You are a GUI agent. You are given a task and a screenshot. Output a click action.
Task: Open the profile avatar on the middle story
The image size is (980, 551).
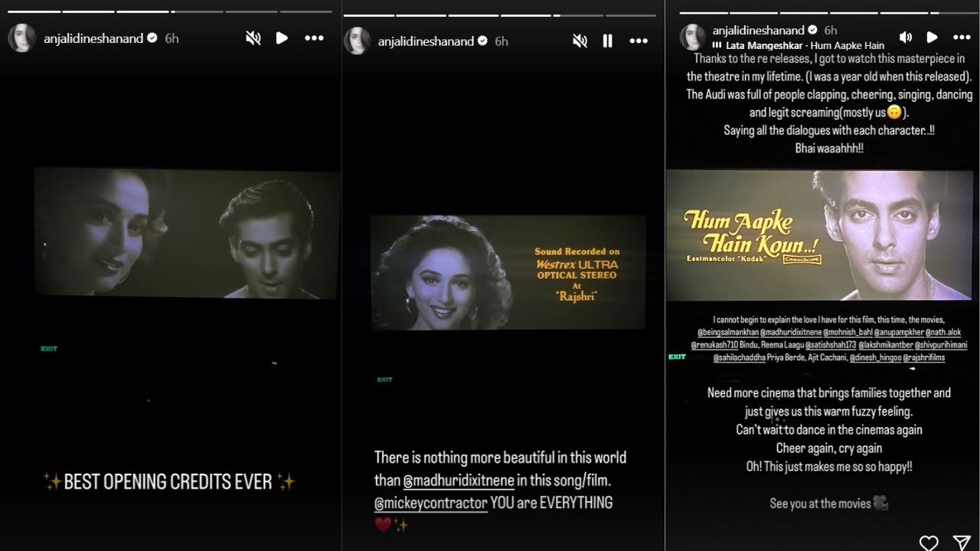coord(357,41)
